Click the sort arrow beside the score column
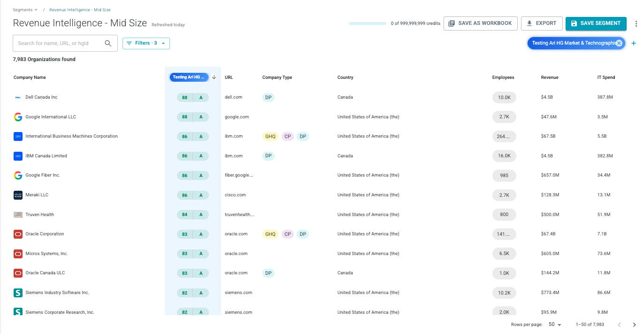This screenshot has height=334, width=644. tap(214, 78)
